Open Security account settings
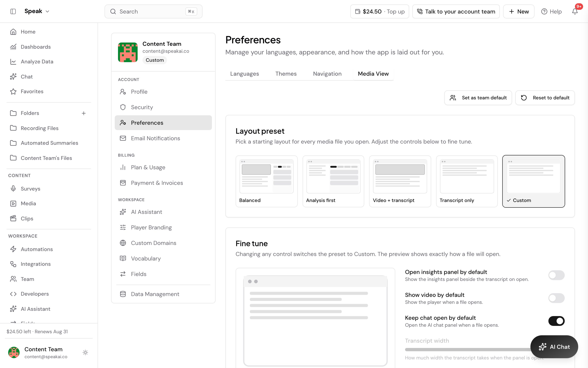The height and width of the screenshot is (368, 588). [x=163, y=107]
